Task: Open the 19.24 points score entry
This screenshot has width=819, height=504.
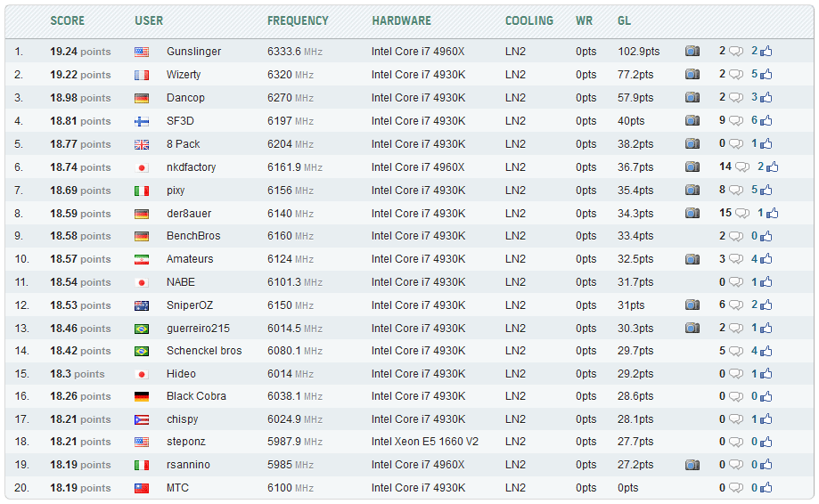Action: (x=80, y=52)
